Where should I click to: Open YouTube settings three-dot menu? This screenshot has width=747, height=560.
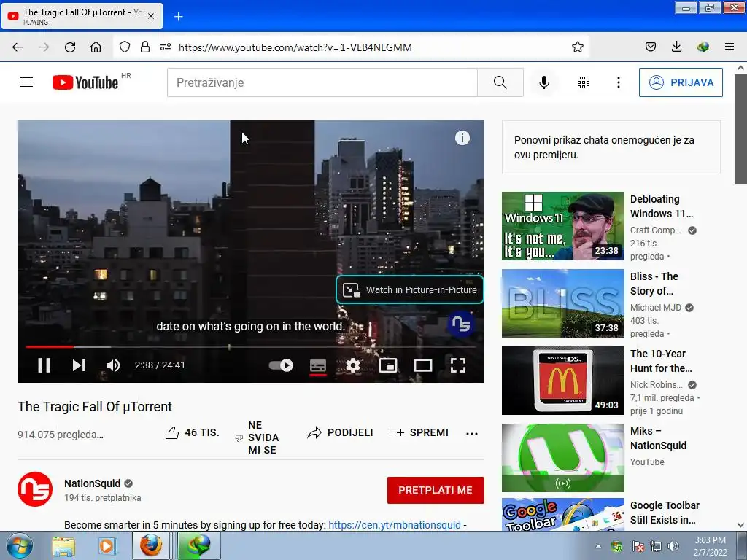click(619, 82)
